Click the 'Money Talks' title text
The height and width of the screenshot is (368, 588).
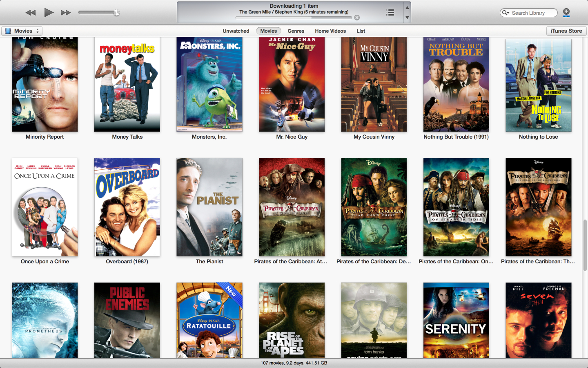127,137
